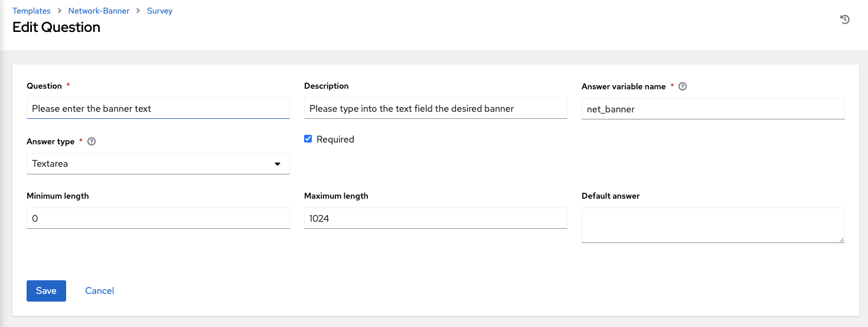The height and width of the screenshot is (327, 868).
Task: Grab the Default answer textarea resize handle
Action: pos(841,239)
